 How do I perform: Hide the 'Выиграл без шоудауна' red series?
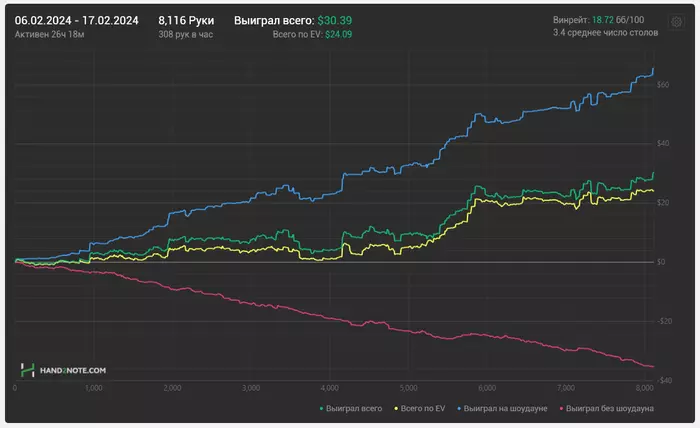(x=609, y=408)
